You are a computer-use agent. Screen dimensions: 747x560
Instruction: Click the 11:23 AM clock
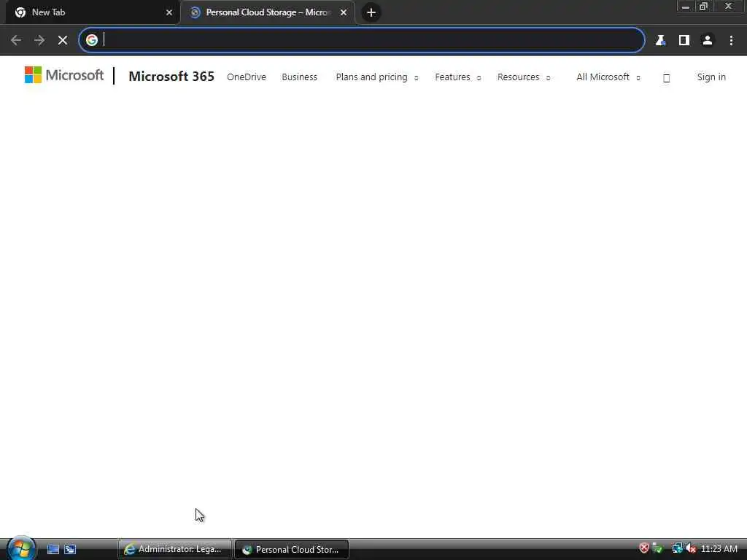click(x=719, y=549)
